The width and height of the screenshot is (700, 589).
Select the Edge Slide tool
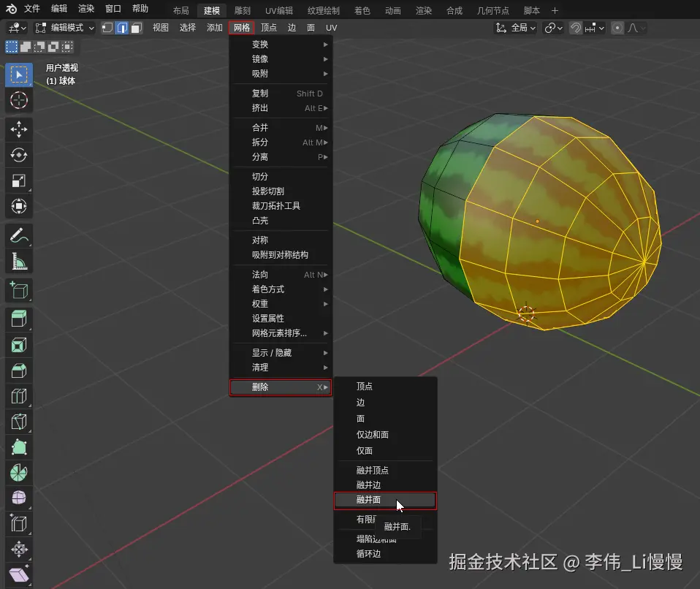[x=19, y=524]
